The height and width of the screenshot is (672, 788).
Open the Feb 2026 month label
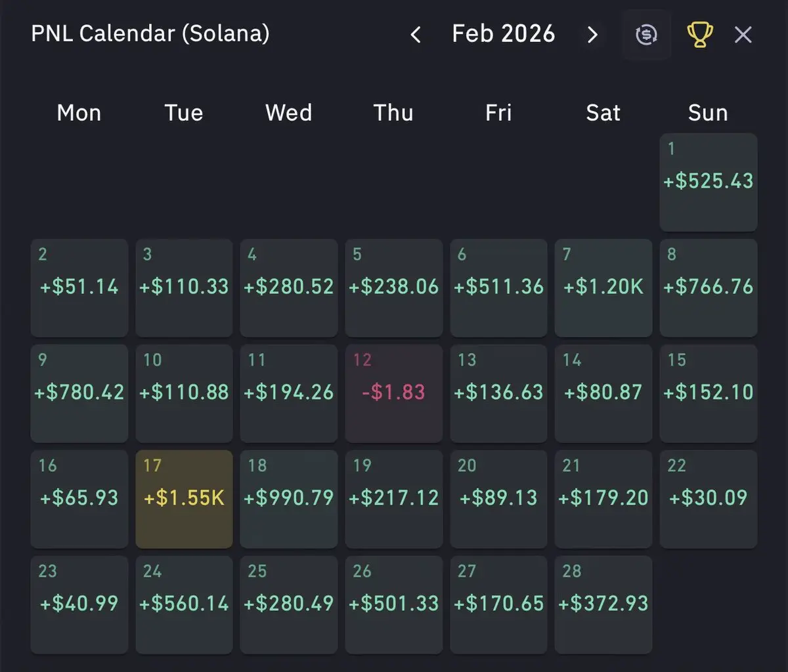pos(504,34)
